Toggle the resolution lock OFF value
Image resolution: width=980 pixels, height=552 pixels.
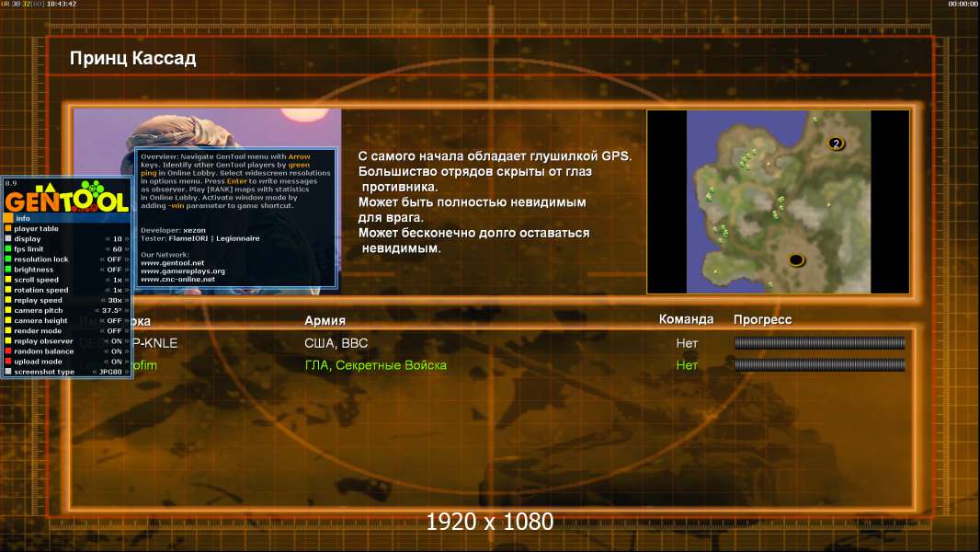(114, 259)
